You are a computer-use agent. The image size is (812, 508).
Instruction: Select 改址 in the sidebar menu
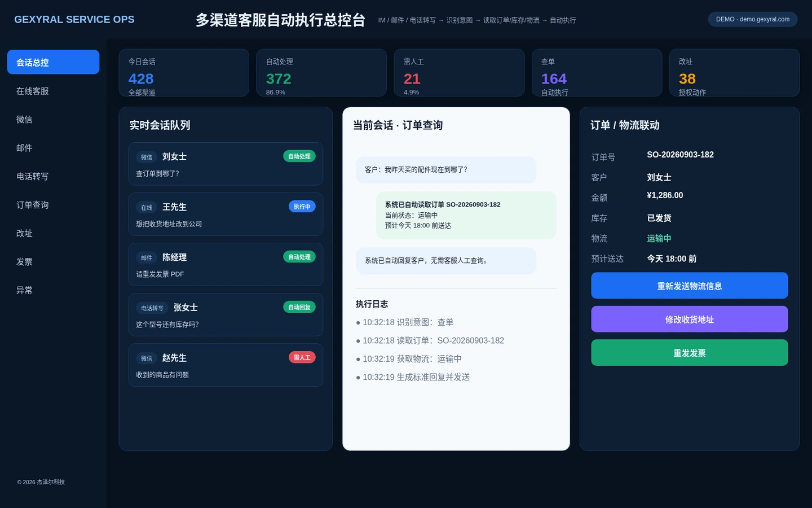(x=53, y=233)
